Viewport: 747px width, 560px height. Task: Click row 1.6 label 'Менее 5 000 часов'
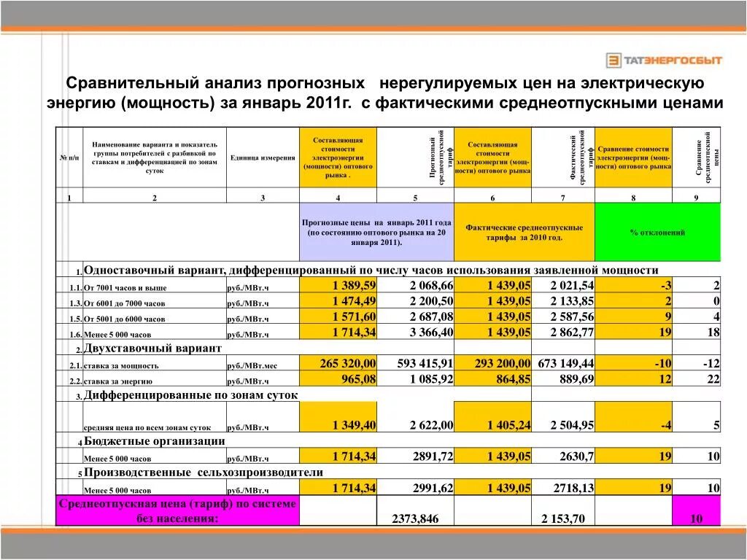(117, 335)
